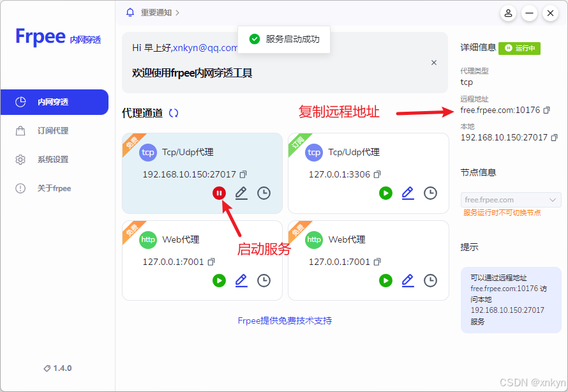
Task: Open 关于frpee in the sidebar
Action: (54, 188)
